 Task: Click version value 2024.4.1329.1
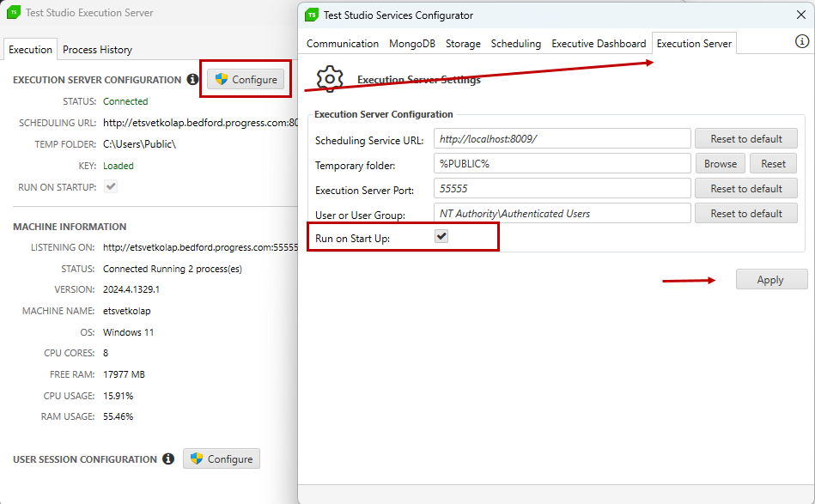131,289
